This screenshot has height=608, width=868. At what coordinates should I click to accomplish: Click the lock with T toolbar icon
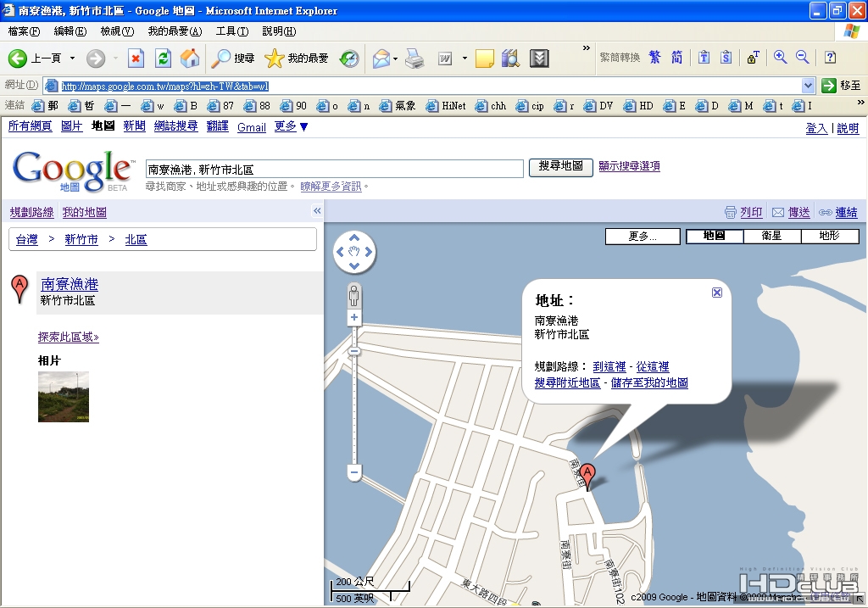753,57
